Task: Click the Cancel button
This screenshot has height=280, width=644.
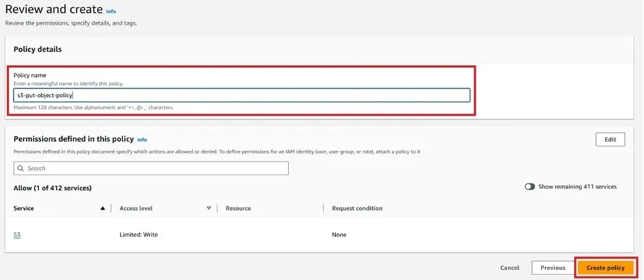Action: click(x=509, y=268)
